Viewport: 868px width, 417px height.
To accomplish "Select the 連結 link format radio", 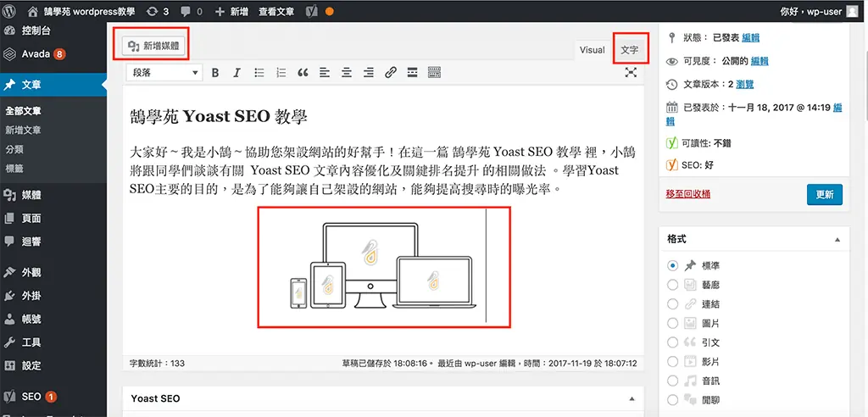I will (672, 304).
